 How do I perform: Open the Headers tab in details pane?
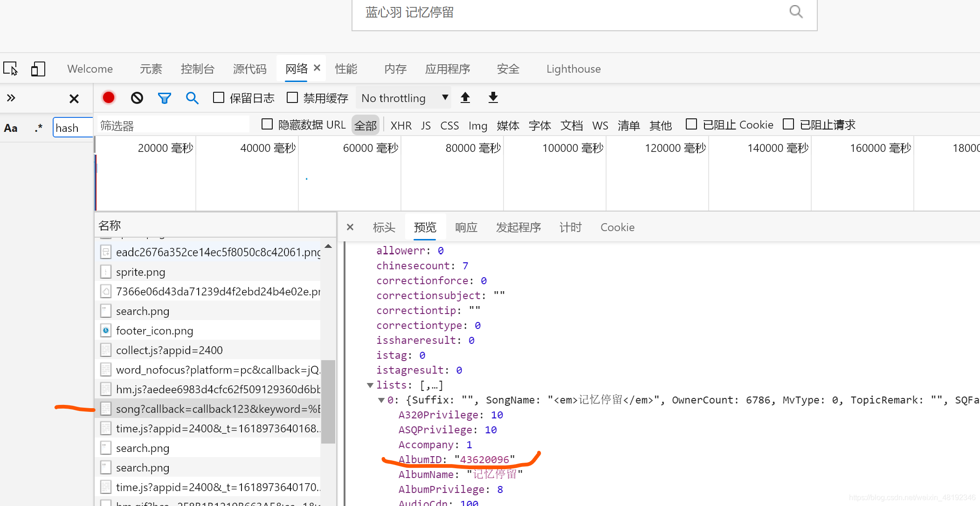[x=384, y=227]
